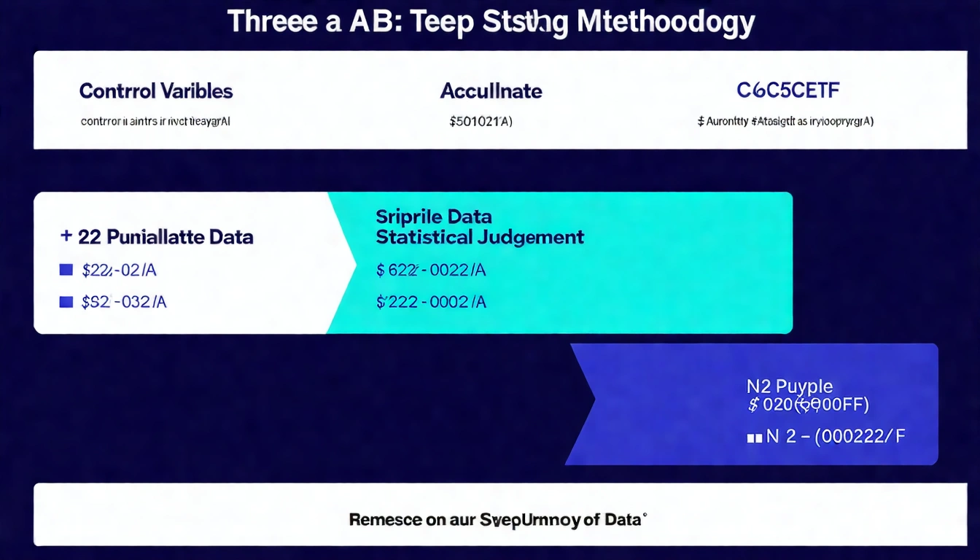
Task: Click the "$ 020(€900FF)" value
Action: pyautogui.click(x=809, y=405)
